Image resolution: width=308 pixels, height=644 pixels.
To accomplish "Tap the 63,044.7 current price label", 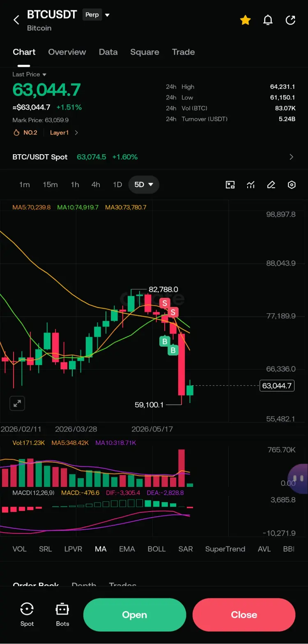I will tap(277, 386).
